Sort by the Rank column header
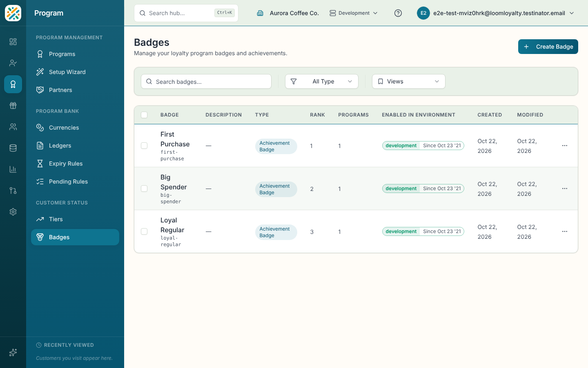Image resolution: width=588 pixels, height=368 pixels. 317,115
